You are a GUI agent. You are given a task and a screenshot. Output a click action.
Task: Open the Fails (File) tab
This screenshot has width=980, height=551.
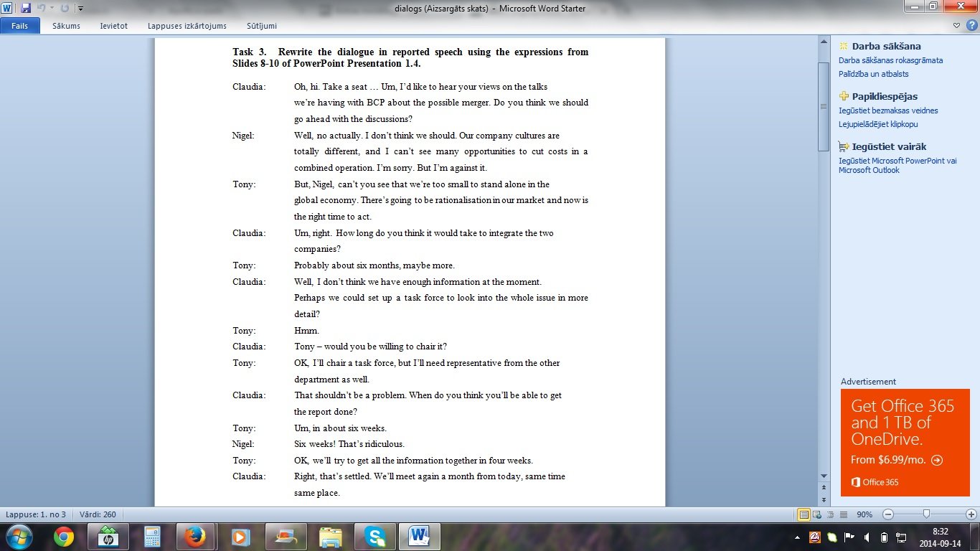tap(19, 26)
